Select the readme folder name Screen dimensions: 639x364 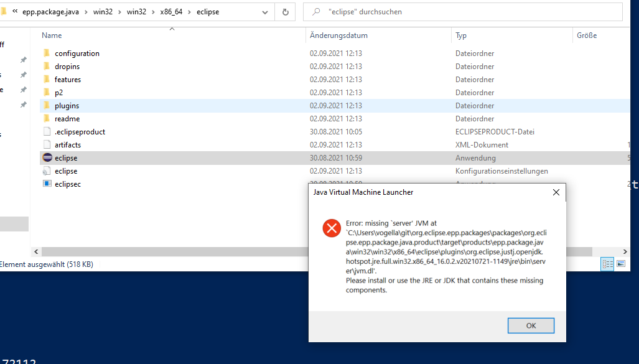point(67,119)
